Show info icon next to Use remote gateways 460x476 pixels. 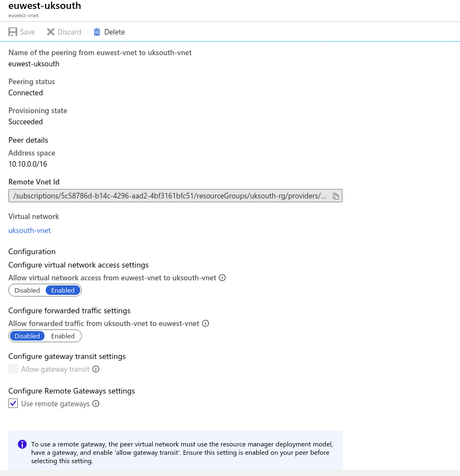(96, 404)
